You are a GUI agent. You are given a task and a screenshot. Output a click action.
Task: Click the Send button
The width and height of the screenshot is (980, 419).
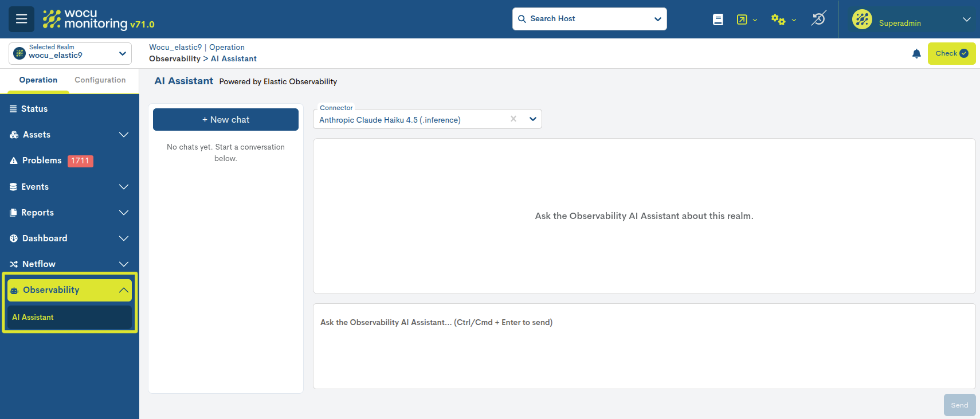959,405
